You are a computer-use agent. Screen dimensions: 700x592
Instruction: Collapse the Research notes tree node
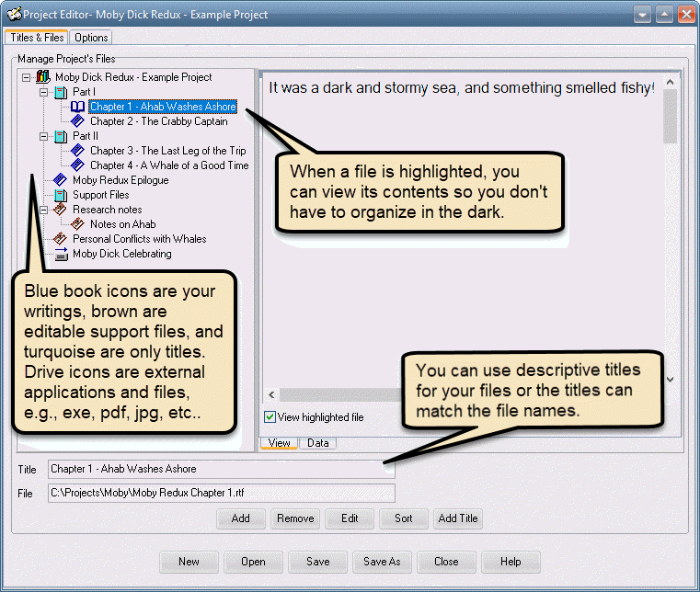43,210
